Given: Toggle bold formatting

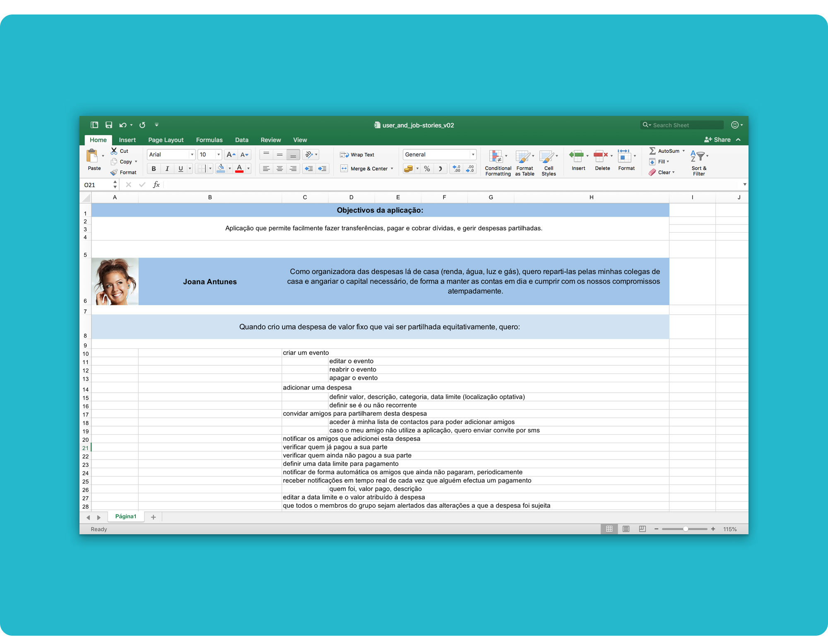Looking at the screenshot, I should [x=154, y=169].
